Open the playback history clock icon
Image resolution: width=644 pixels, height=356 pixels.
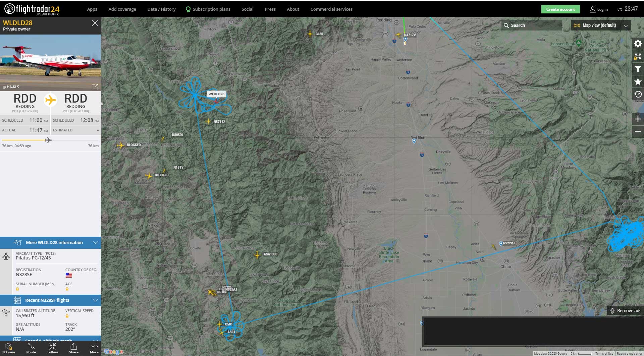coord(638,95)
